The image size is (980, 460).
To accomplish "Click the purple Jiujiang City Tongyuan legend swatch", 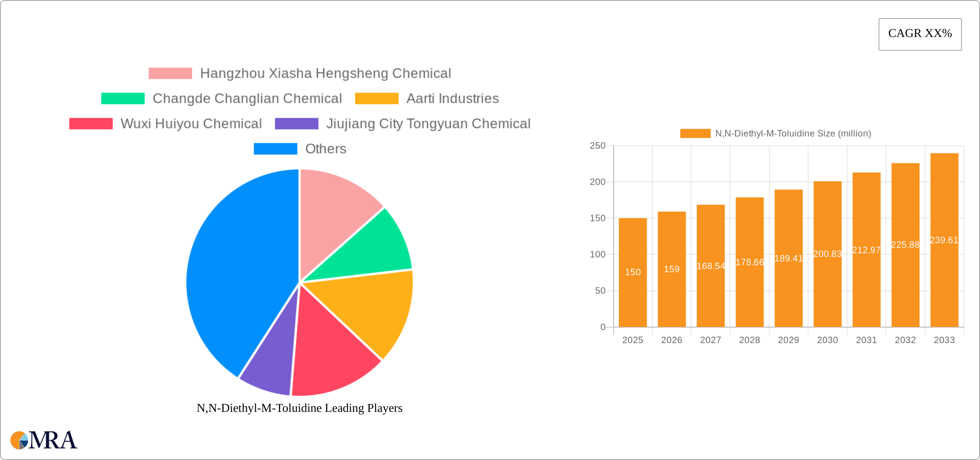I will pos(296,124).
